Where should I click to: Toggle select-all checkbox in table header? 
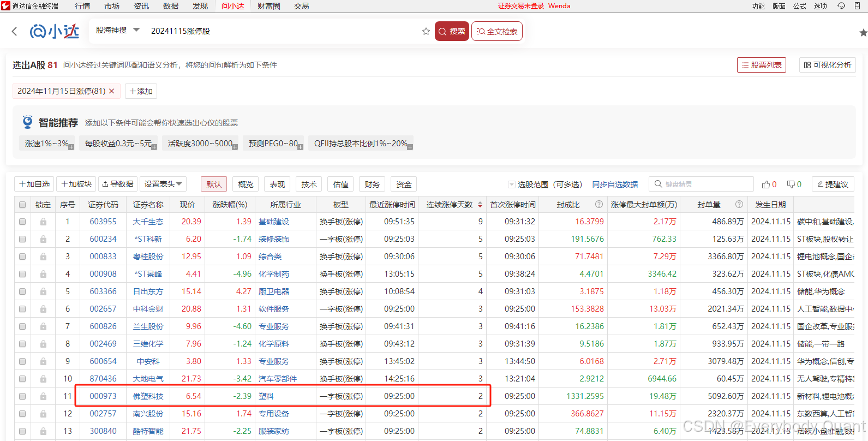coord(22,205)
